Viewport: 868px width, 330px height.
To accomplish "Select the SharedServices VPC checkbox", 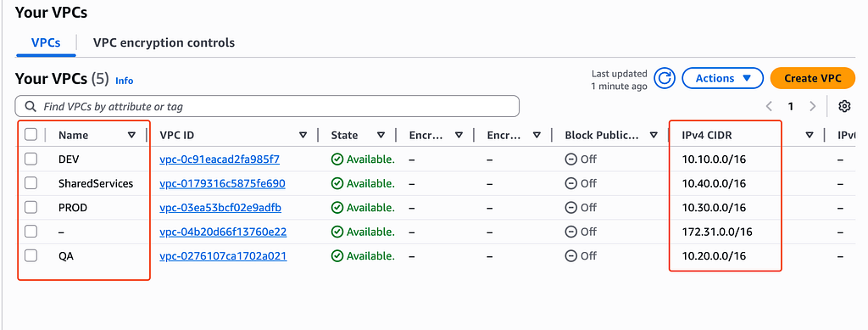I will 31,182.
